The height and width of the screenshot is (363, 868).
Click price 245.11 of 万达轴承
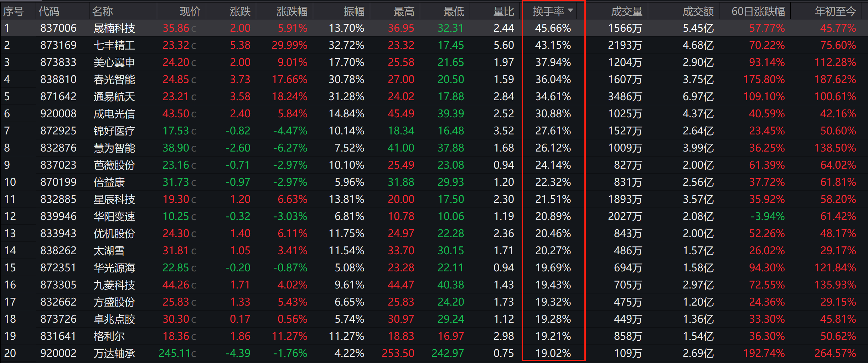175,353
